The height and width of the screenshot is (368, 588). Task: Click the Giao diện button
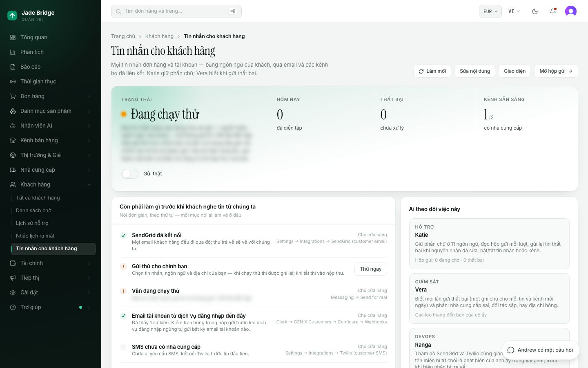coord(514,71)
